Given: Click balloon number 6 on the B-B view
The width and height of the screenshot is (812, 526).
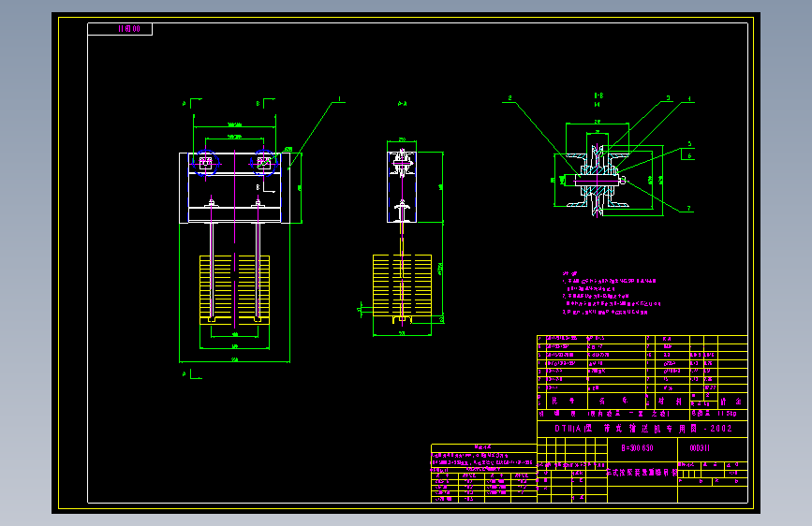Looking at the screenshot, I should [689, 155].
